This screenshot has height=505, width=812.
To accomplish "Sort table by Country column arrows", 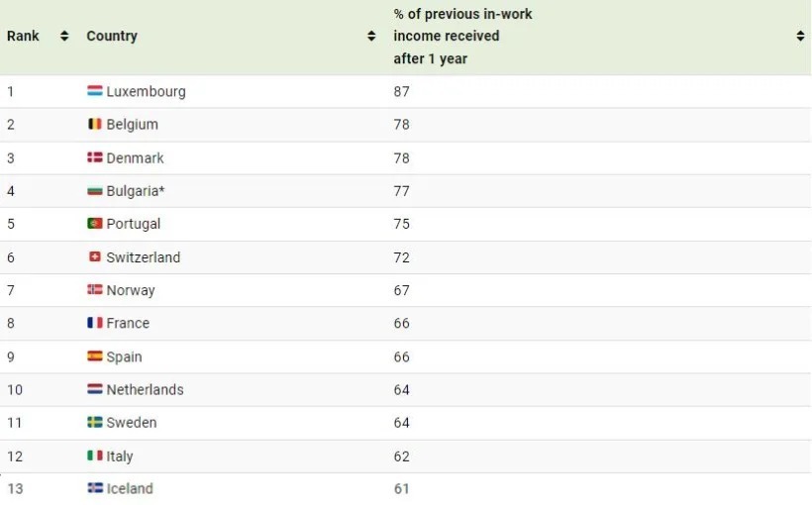I will click(371, 36).
